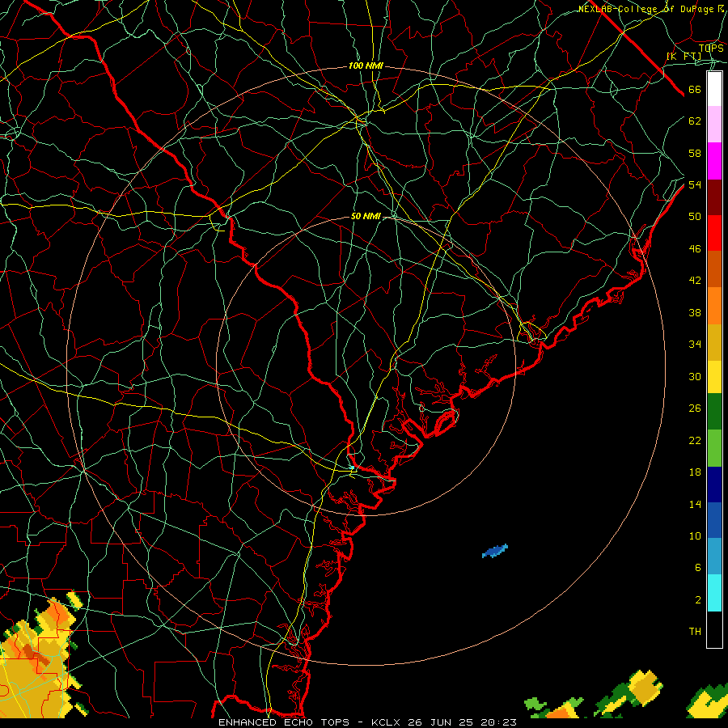Click the legend value "54"
Image resolution: width=728 pixels, height=728 pixels.
point(695,184)
